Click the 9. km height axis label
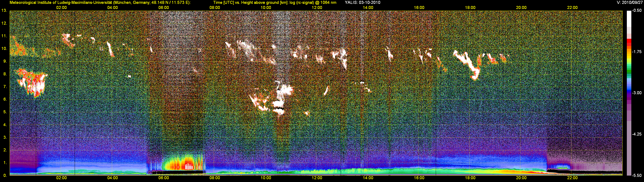 (x=5, y=61)
